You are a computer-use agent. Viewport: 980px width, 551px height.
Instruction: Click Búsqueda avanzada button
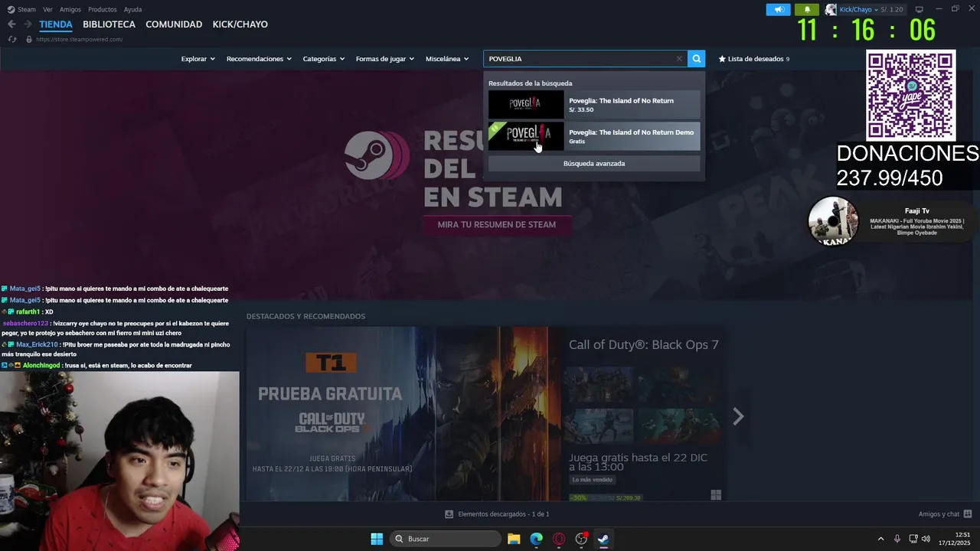pyautogui.click(x=594, y=164)
